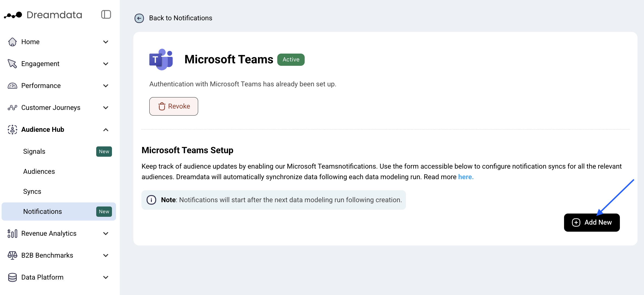
Task: Collapse the sidebar panel icon
Action: (106, 14)
